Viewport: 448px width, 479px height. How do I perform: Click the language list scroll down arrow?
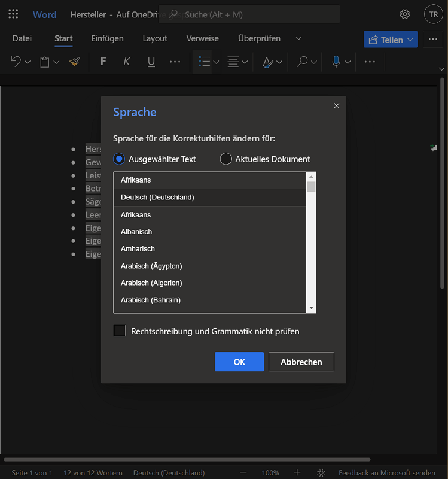pos(311,308)
